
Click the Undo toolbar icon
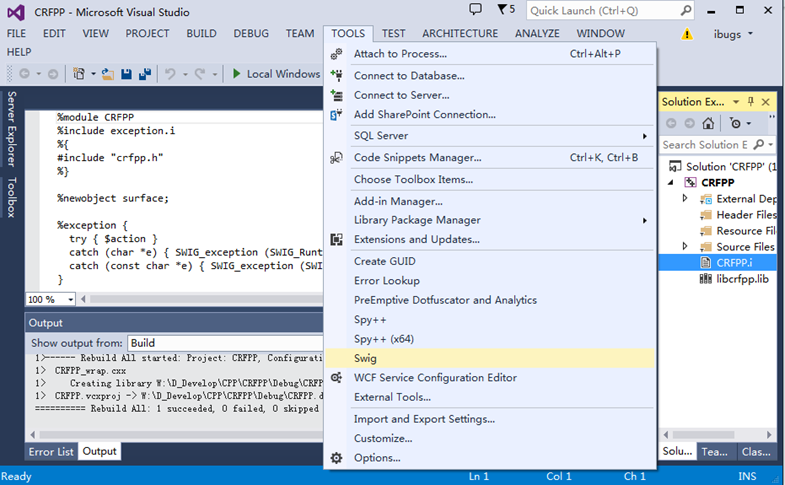[x=171, y=74]
